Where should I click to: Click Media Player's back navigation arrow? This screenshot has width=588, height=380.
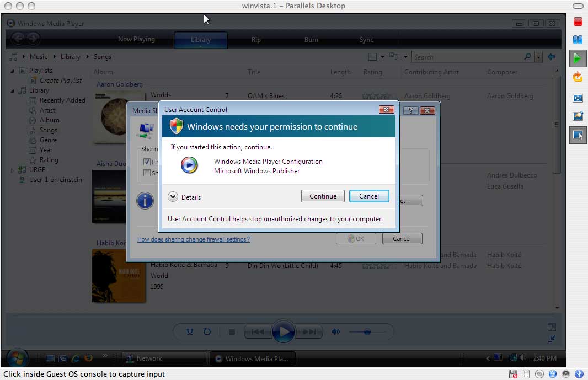point(18,38)
